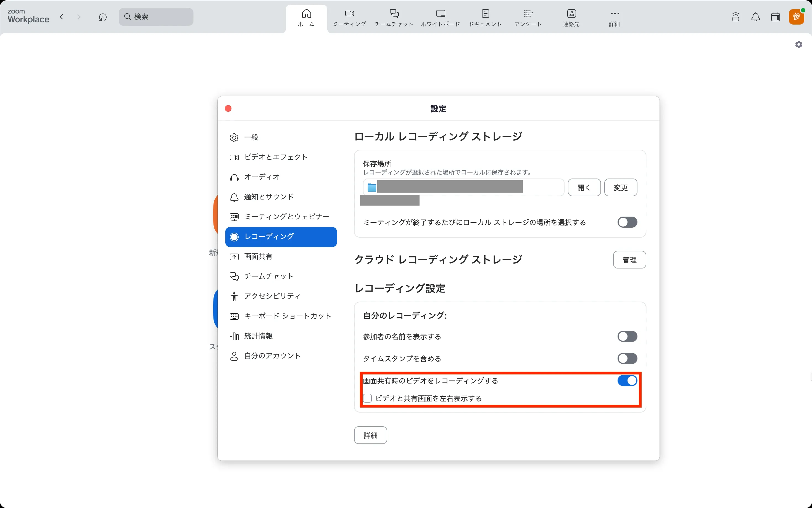The width and height of the screenshot is (812, 508).
Task: Expand the More (詳細) menu in top bar
Action: tap(614, 18)
